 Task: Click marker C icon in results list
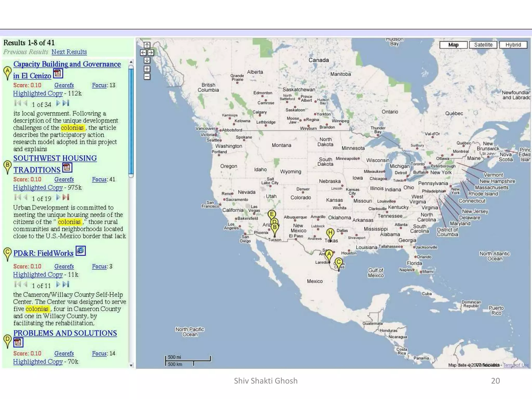coord(7,254)
